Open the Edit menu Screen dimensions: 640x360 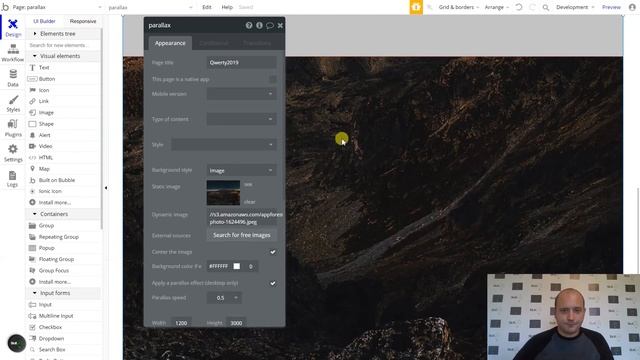(207, 7)
